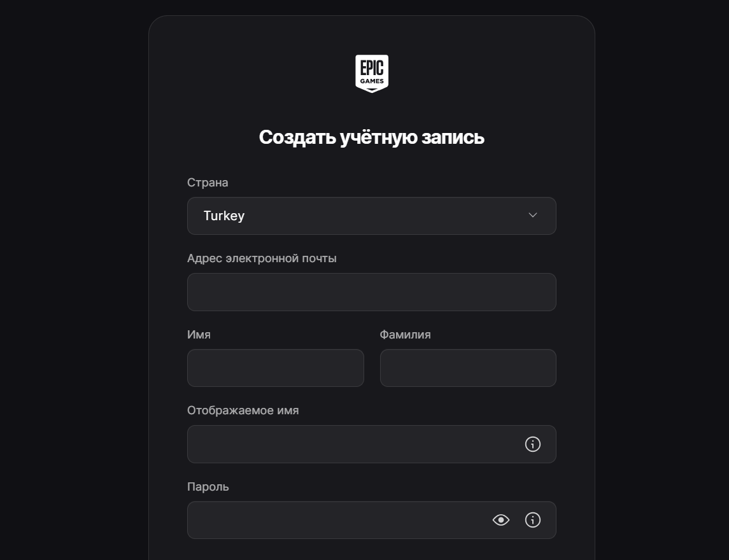The width and height of the screenshot is (729, 560).
Task: Click the Создать учётную запись heading
Action: tap(371, 137)
